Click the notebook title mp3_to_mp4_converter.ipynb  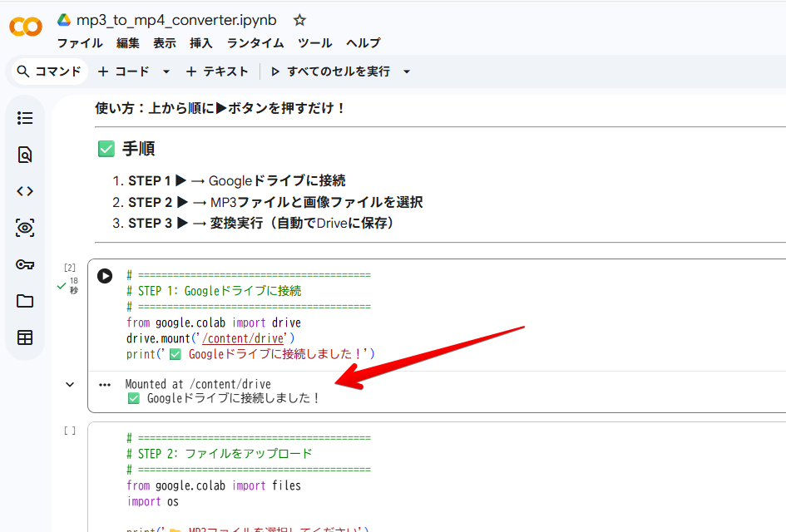[176, 20]
